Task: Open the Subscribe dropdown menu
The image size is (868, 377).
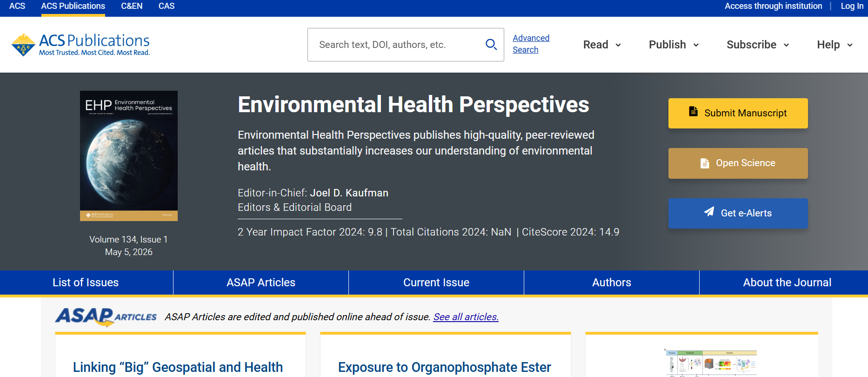Action: coord(758,45)
